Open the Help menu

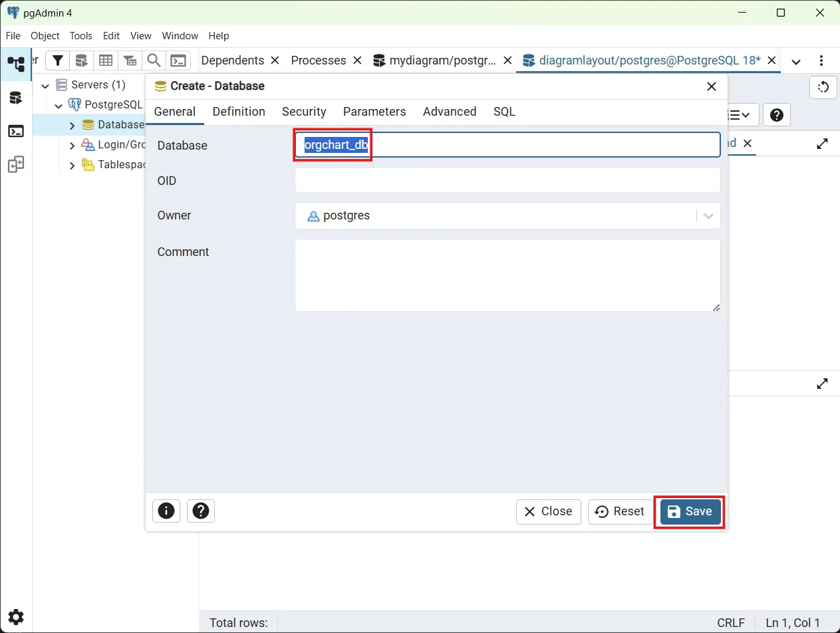point(219,36)
